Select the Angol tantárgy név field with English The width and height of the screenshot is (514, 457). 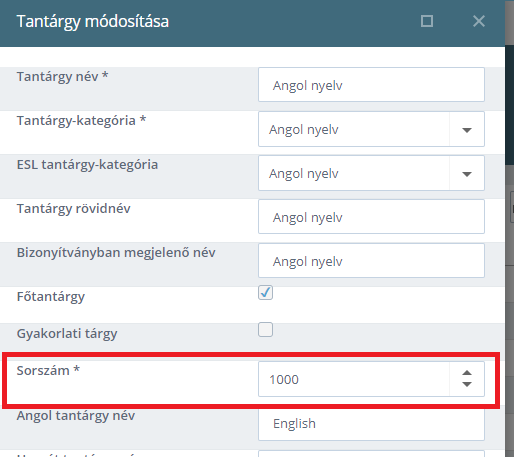click(x=371, y=424)
